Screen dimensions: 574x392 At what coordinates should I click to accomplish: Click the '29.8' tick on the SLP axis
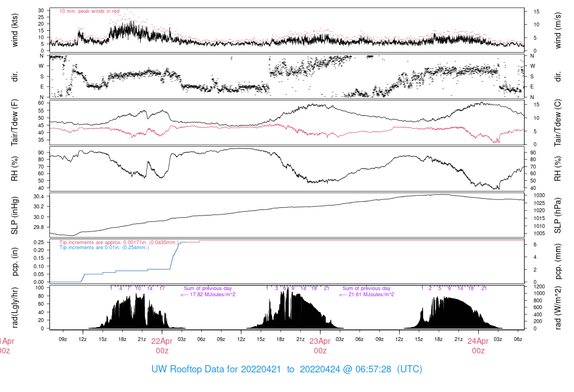[39, 227]
